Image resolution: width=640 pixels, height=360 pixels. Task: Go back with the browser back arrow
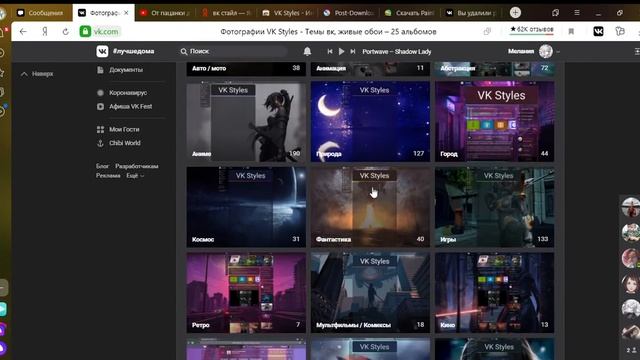23,31
